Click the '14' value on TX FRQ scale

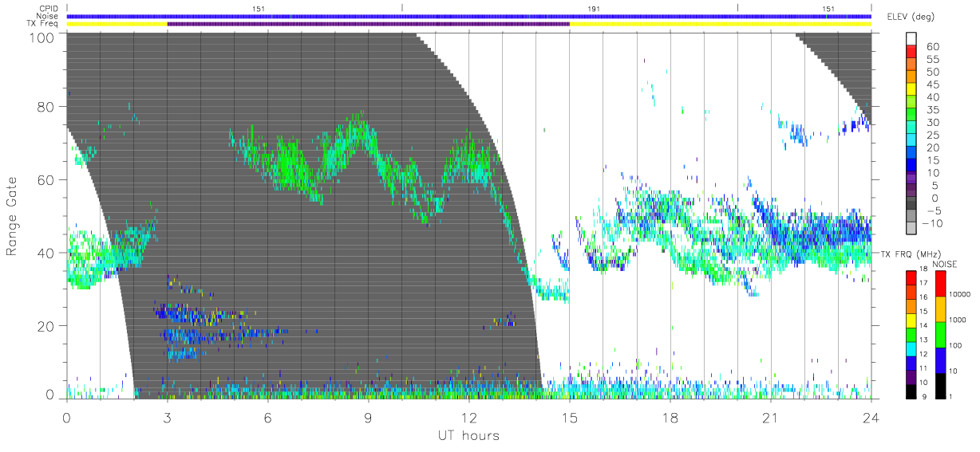pyautogui.click(x=922, y=325)
